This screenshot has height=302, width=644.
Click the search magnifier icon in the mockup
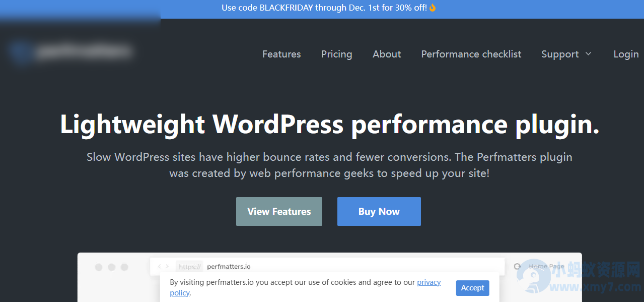pos(518,266)
